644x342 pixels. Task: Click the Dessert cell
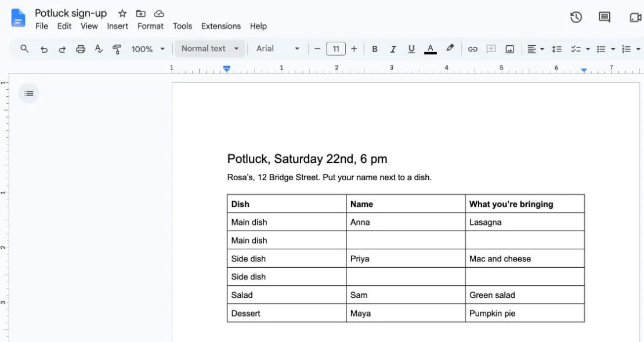pos(287,313)
